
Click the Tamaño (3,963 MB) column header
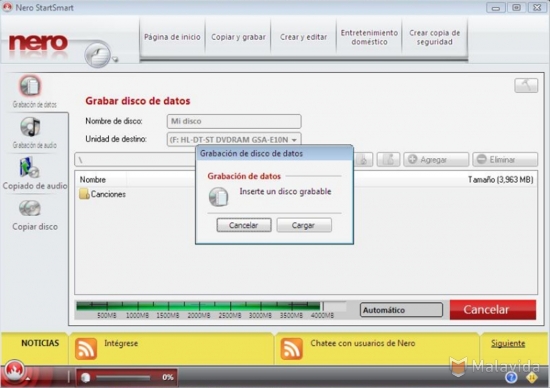coord(501,180)
